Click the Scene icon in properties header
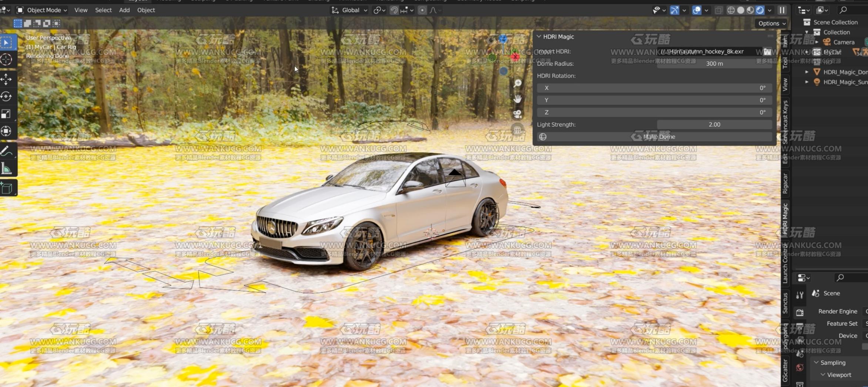Screen dimensions: 868x387 click(x=815, y=293)
